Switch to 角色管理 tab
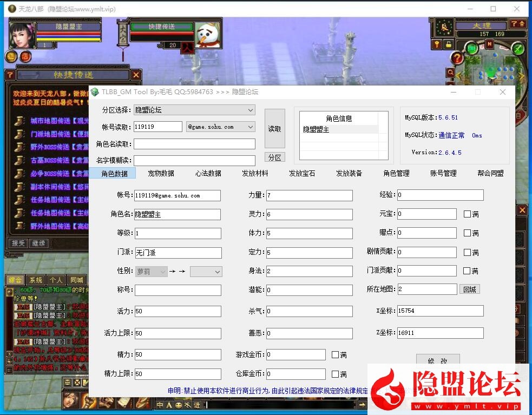The image size is (532, 415). point(396,173)
